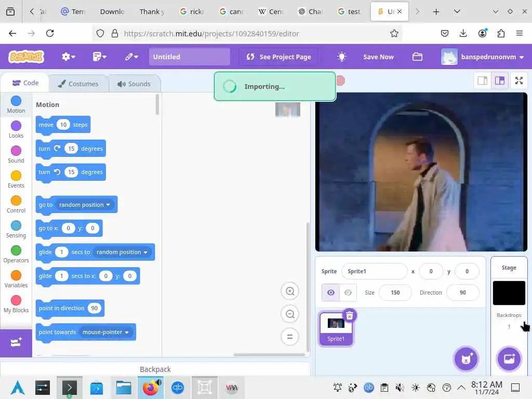
Task: Select the Operators block category
Action: click(16, 254)
